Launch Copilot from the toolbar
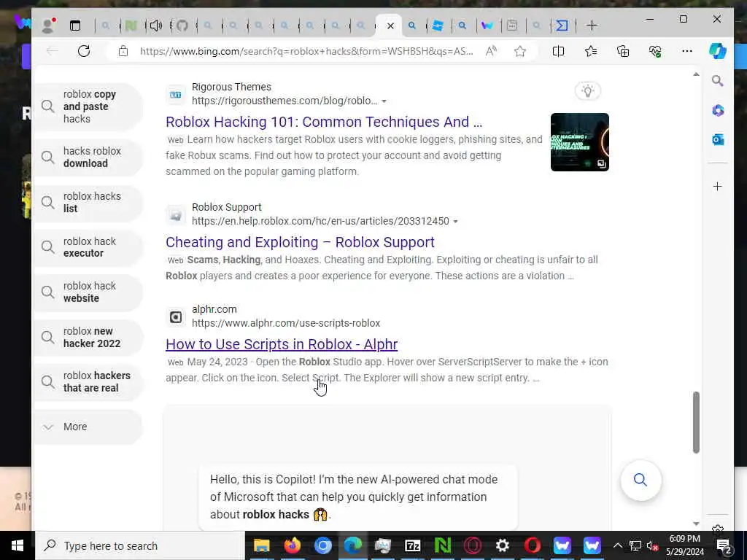The height and width of the screenshot is (560, 747). point(718,51)
